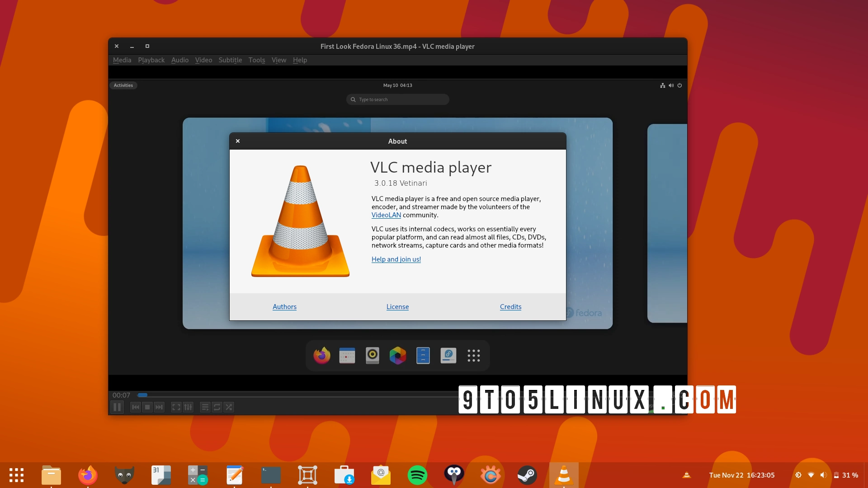Open the Authors link
This screenshot has width=868, height=488.
(x=284, y=307)
